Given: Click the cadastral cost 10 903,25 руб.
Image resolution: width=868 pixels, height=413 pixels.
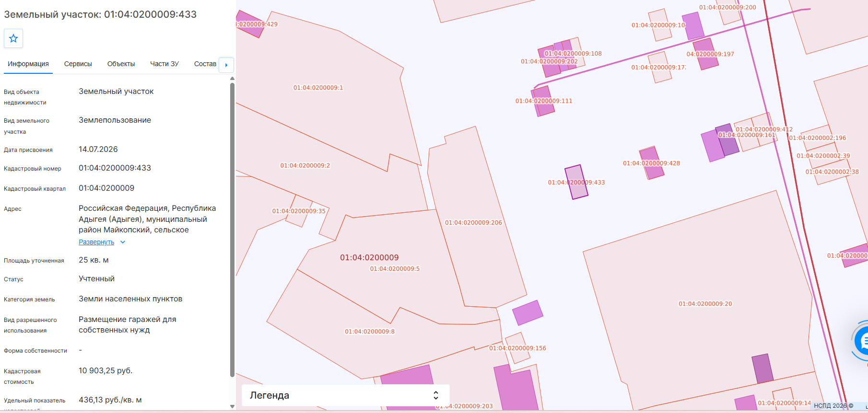Looking at the screenshot, I should (x=106, y=371).
